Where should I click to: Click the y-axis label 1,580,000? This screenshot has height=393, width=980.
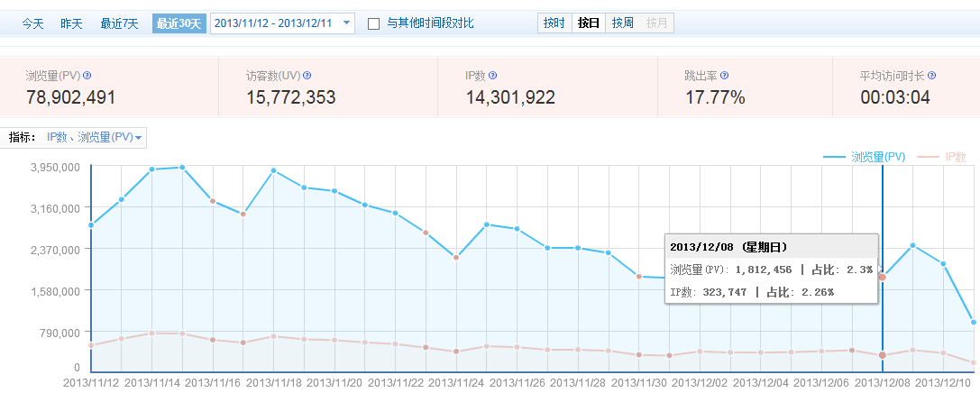tap(56, 290)
